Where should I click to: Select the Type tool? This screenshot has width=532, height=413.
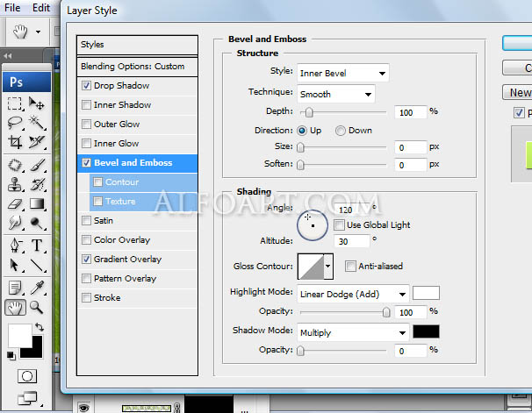[x=37, y=246]
